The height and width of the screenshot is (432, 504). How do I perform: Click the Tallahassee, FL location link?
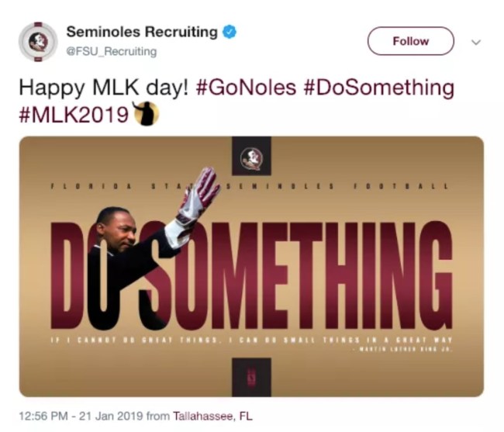[212, 416]
